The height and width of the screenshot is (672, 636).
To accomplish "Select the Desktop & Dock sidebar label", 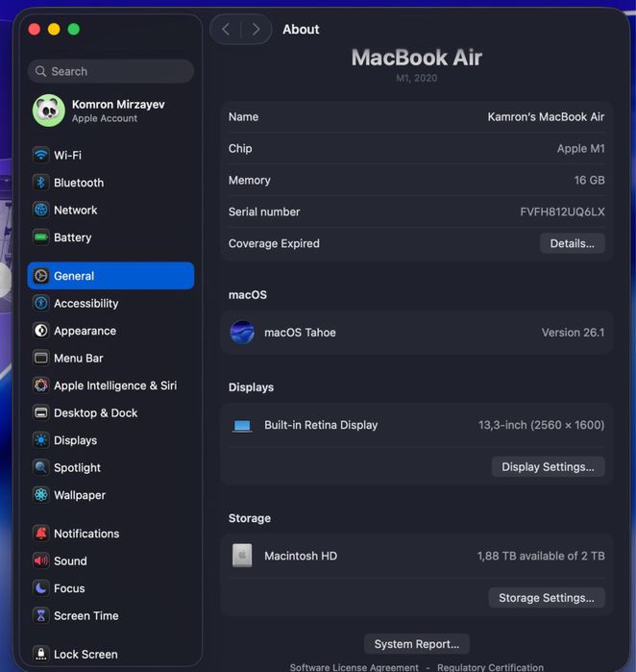I will pos(95,412).
